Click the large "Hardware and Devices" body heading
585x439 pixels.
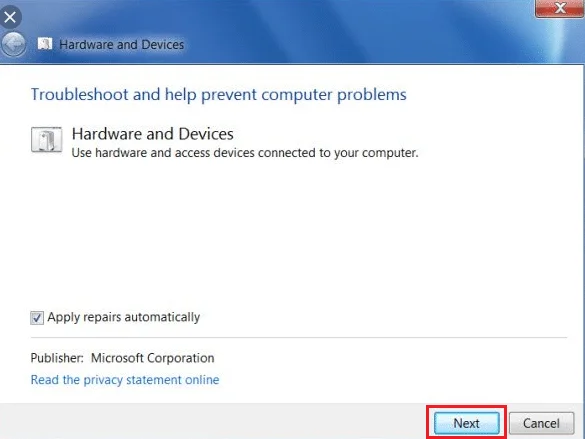coord(153,134)
